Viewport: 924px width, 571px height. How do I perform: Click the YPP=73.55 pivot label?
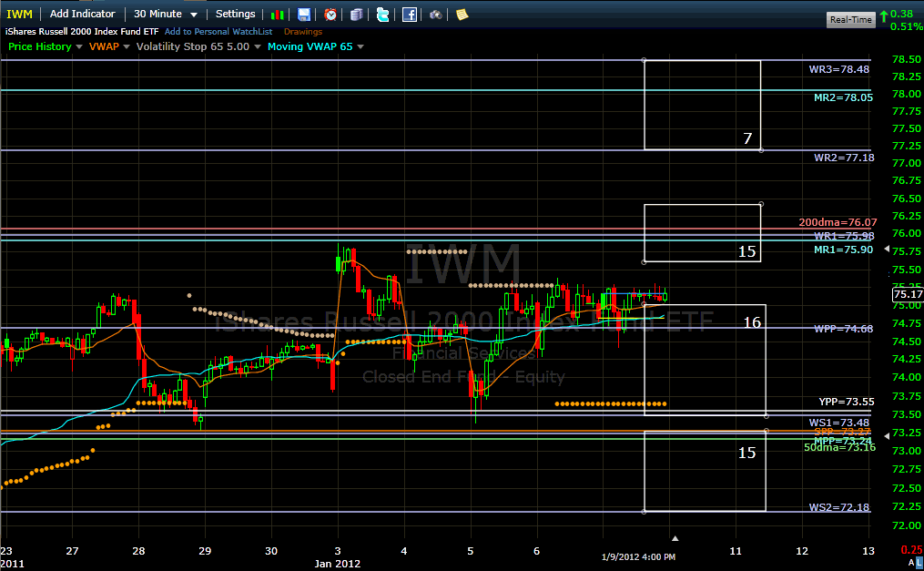pos(847,402)
